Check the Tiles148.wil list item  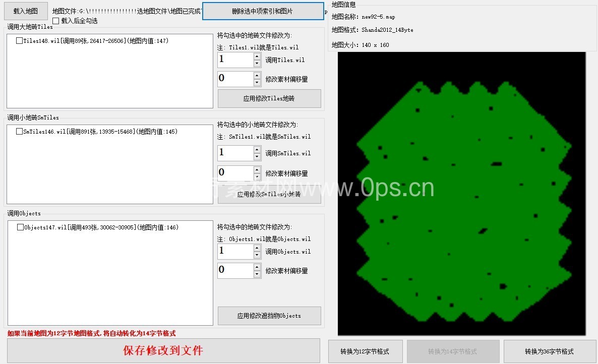click(x=19, y=41)
